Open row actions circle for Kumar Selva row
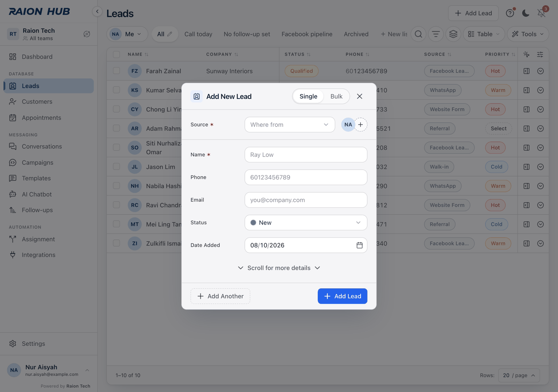The width and height of the screenshot is (558, 392). pyautogui.click(x=541, y=90)
